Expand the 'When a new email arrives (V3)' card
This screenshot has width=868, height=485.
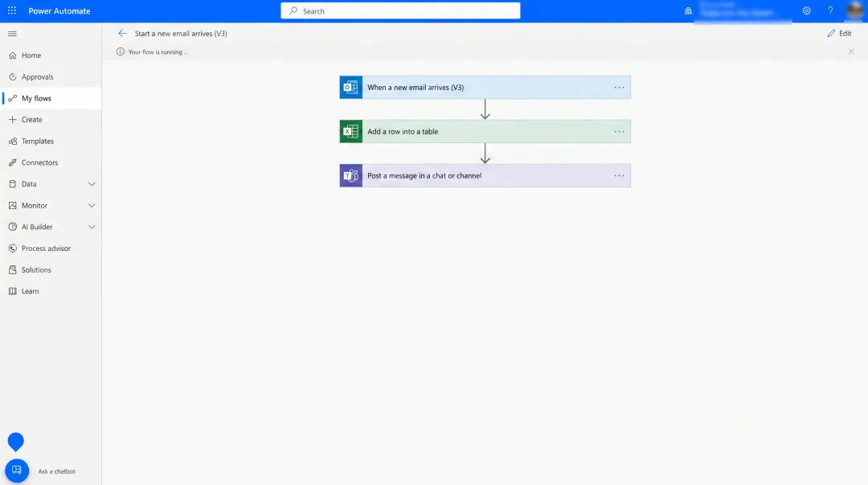485,88
